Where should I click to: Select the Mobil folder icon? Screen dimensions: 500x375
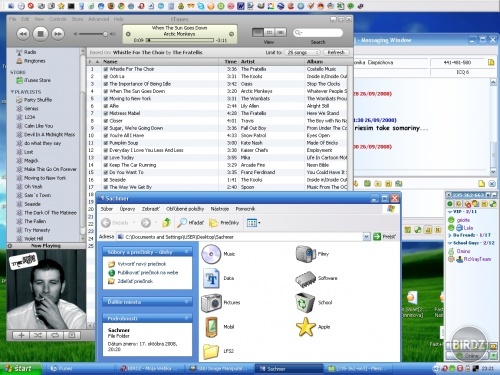[x=211, y=327]
